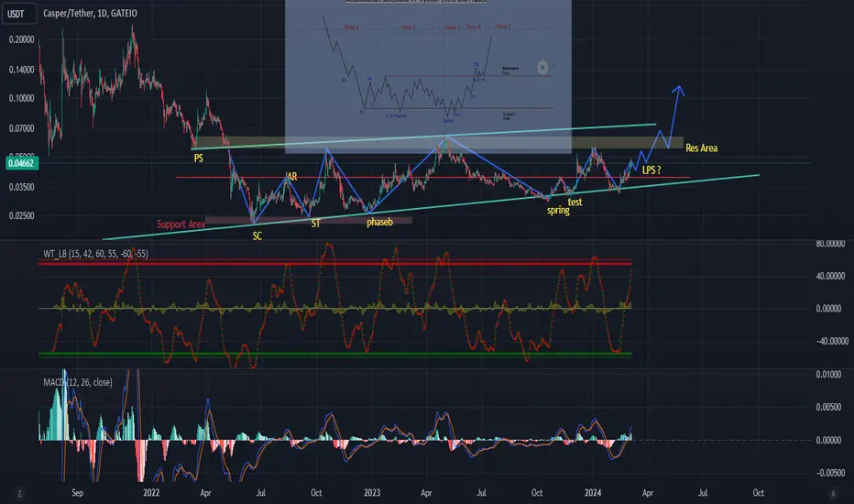The image size is (854, 504).
Task: Select the 'spring' annotation on chart
Action: click(558, 211)
